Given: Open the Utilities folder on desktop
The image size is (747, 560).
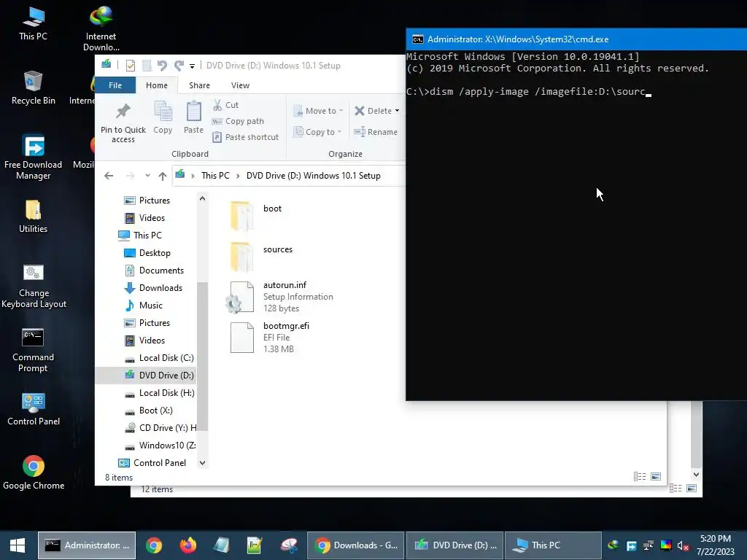Looking at the screenshot, I should coord(33,217).
